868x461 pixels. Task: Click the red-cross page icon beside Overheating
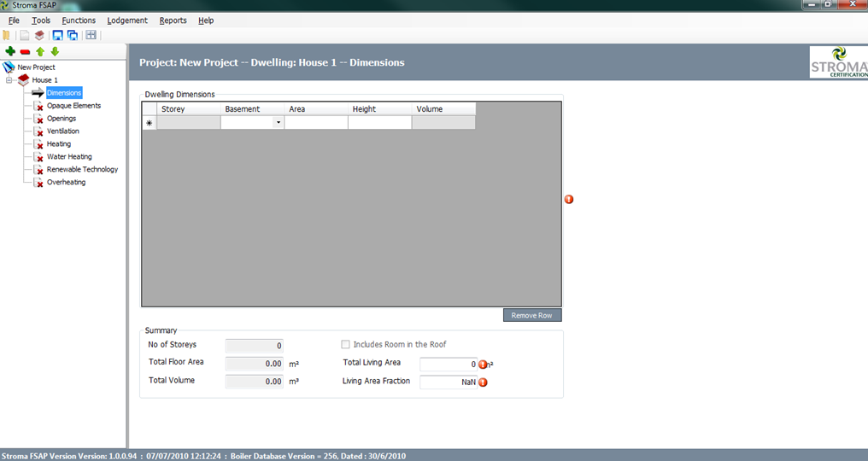coord(38,182)
